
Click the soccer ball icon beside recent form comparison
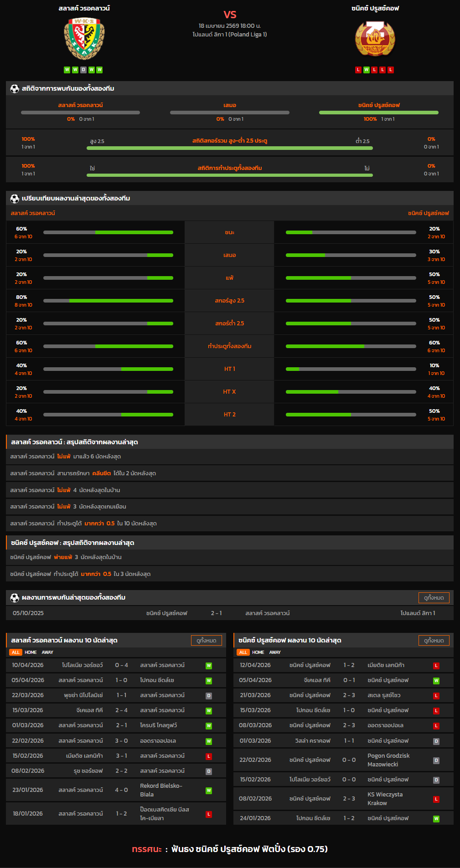click(x=15, y=198)
